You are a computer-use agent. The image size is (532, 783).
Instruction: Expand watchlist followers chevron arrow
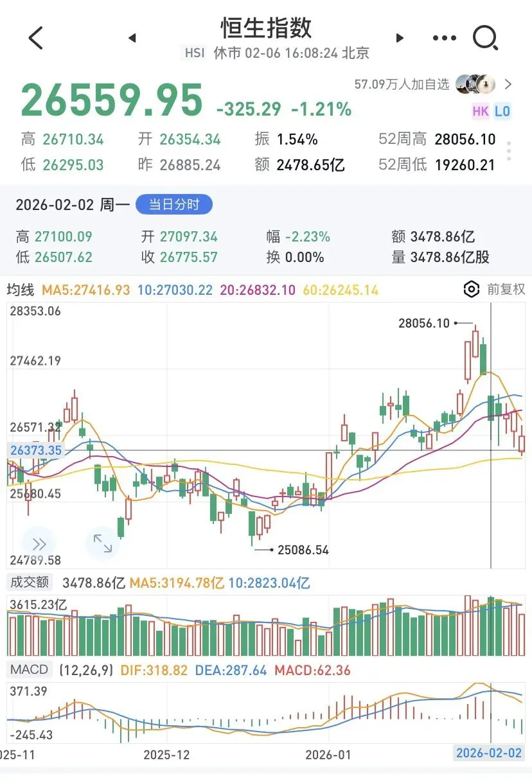(508, 84)
